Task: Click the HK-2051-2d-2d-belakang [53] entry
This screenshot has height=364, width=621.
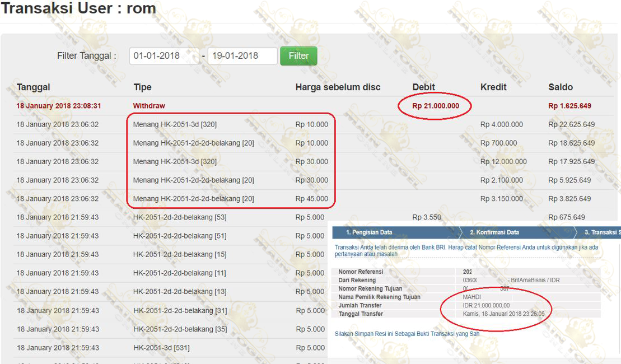Action: click(180, 217)
